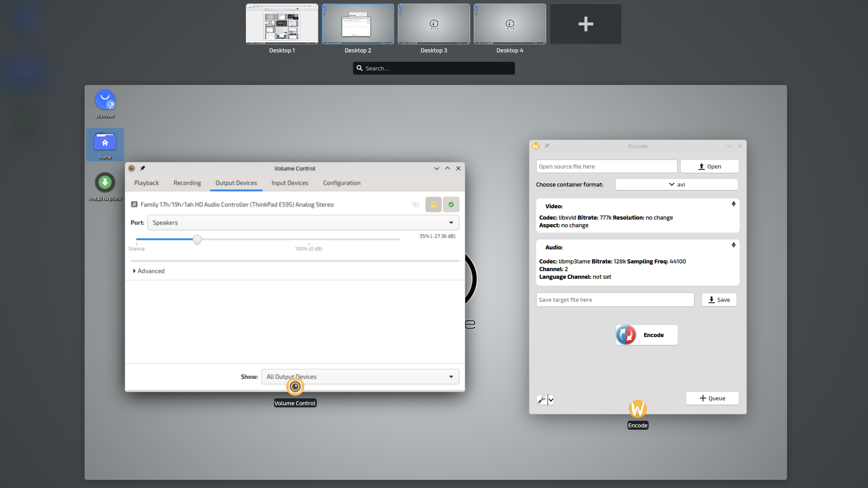
Task: Toggle lock channels button for output device
Action: (x=433, y=205)
